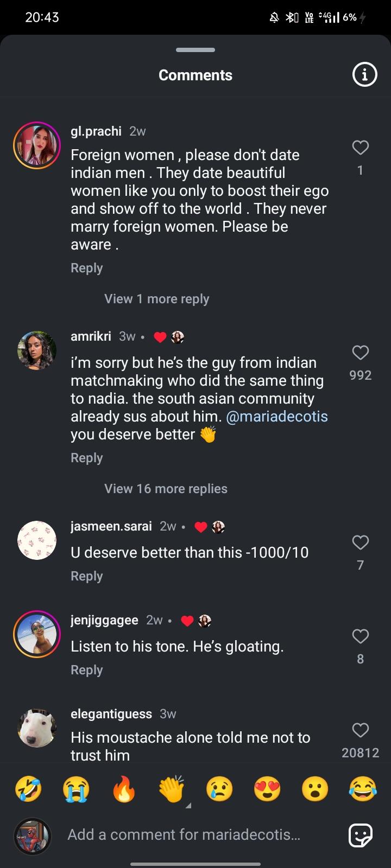Like elegantiguess's moustache comment

point(360,730)
